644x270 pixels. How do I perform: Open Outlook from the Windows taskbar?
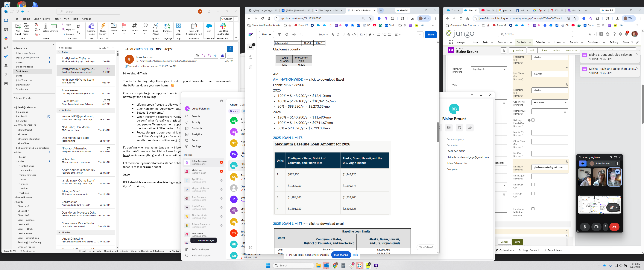click(x=326, y=265)
